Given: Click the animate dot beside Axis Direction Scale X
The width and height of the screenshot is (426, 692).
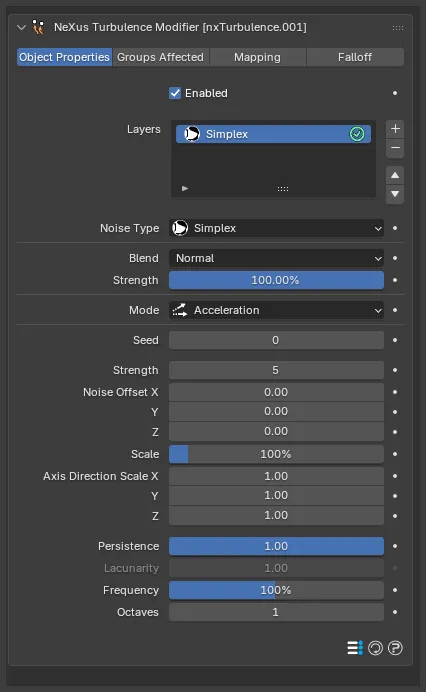Looking at the screenshot, I should tap(395, 476).
